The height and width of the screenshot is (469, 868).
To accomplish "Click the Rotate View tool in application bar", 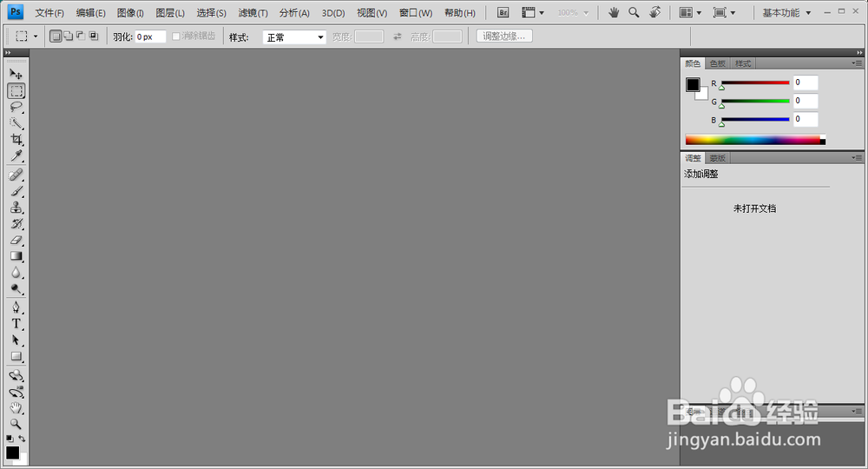I will coord(654,12).
